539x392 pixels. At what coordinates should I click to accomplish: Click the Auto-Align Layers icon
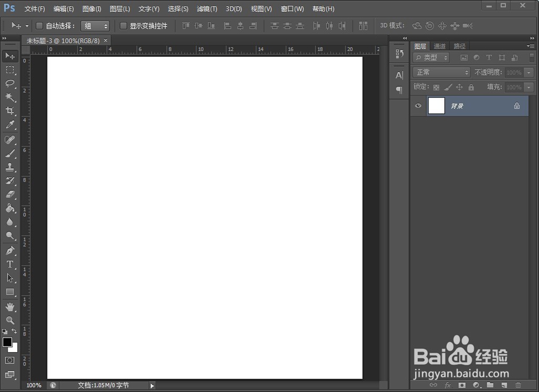[x=363, y=26]
